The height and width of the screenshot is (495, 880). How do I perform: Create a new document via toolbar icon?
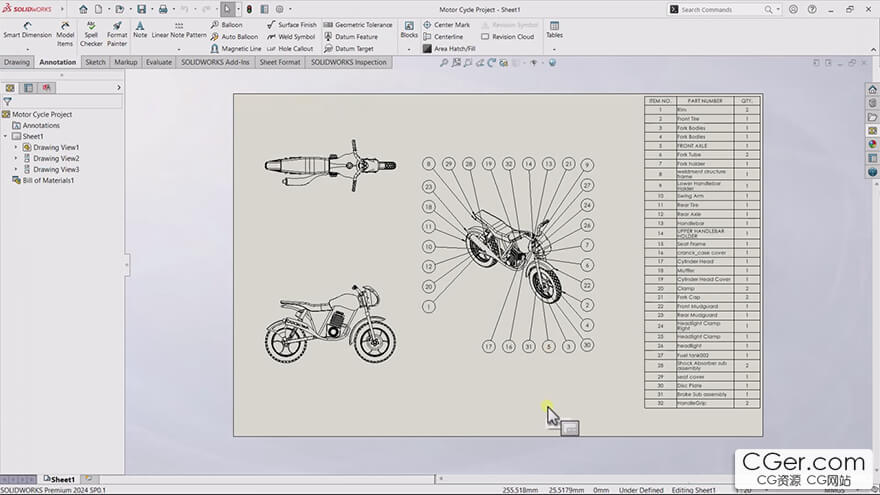tap(98, 9)
